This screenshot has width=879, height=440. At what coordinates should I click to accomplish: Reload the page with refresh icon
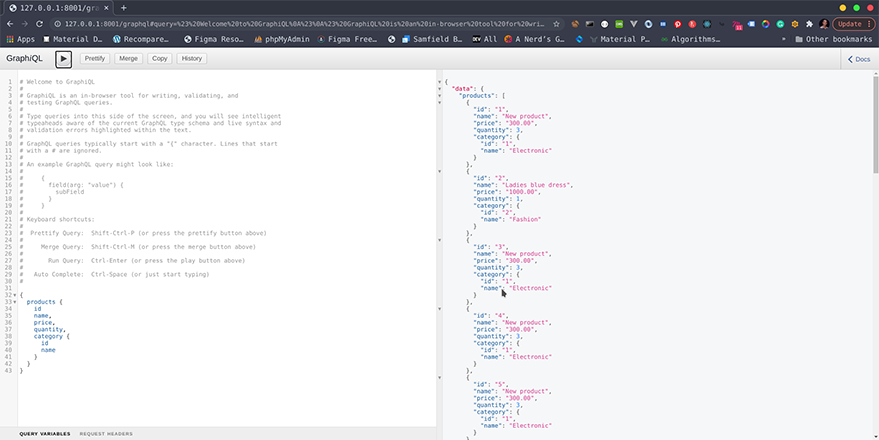tap(39, 24)
